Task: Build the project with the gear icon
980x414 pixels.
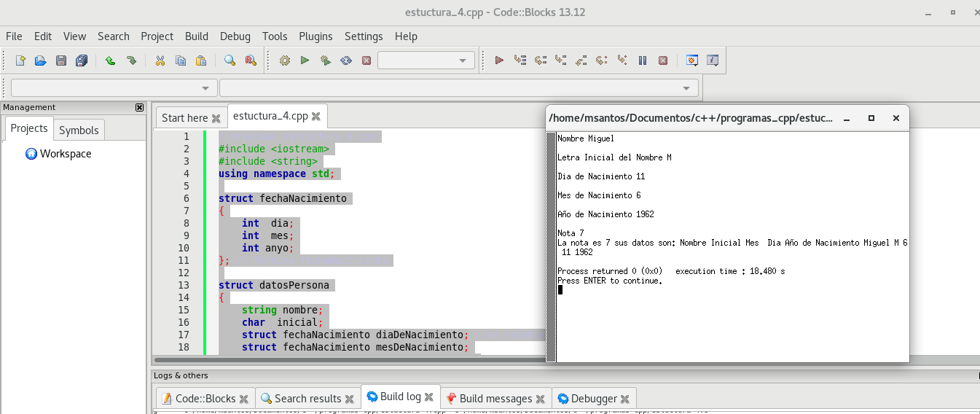Action: (x=285, y=60)
